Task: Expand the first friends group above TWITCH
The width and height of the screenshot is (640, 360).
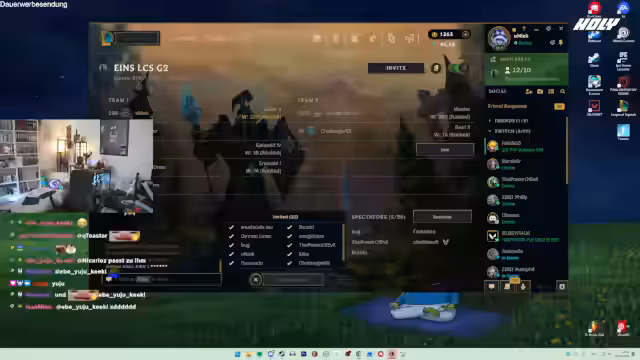Action: [x=489, y=121]
